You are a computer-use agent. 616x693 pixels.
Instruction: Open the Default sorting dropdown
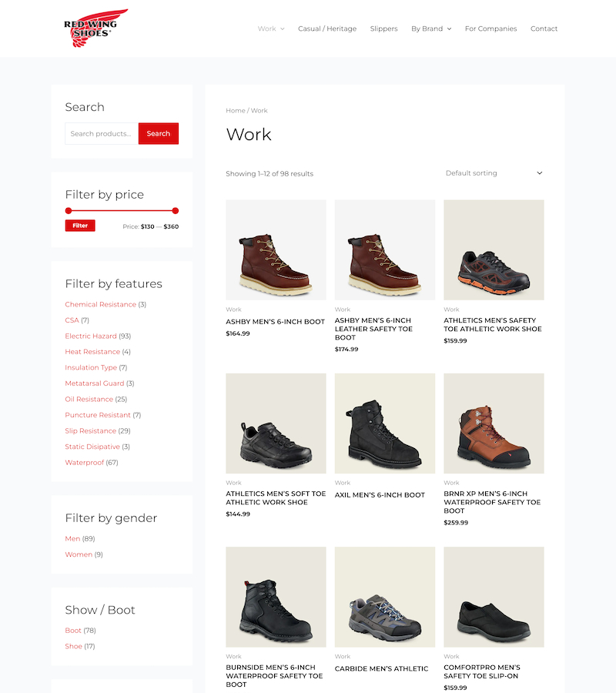(x=494, y=173)
